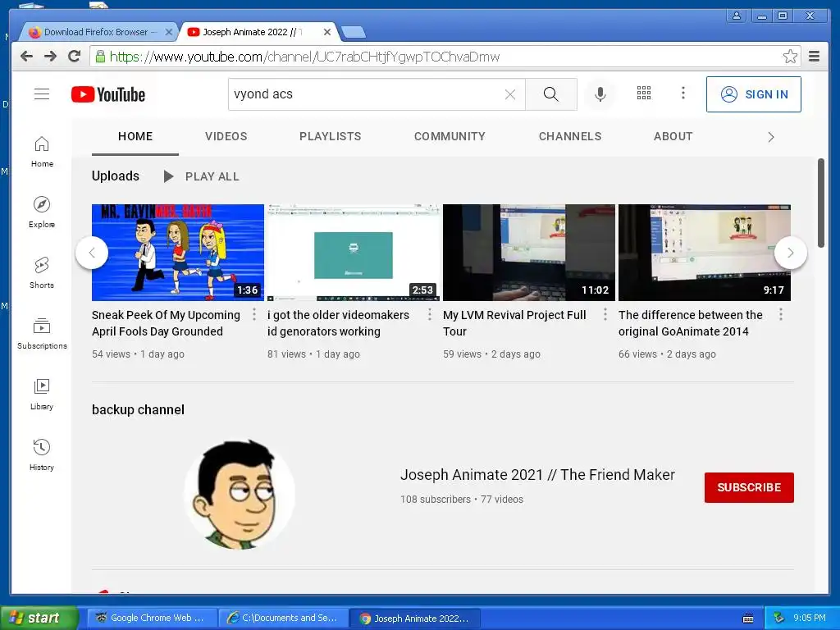Open Joseph Animate 2021 channel avatar
This screenshot has height=630, width=840.
[x=240, y=494]
